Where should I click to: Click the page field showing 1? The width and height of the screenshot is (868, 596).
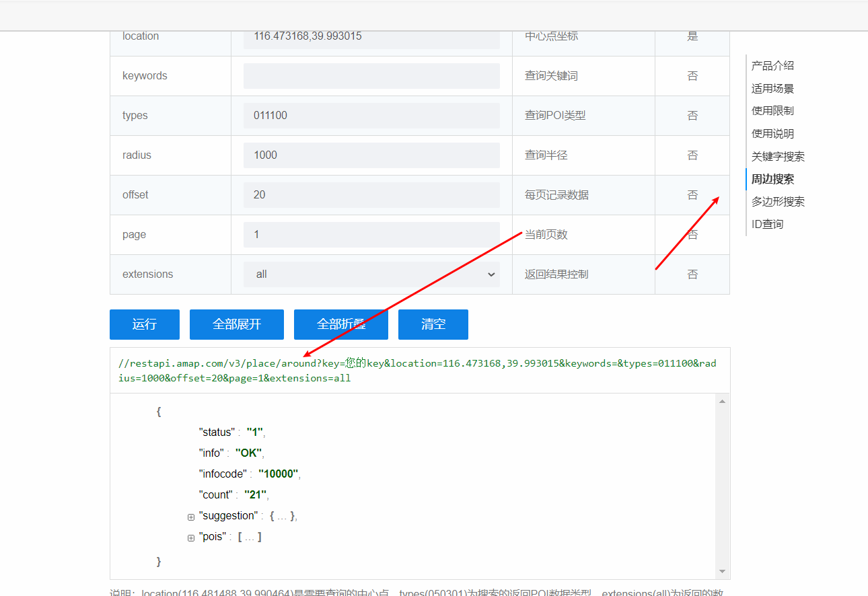coord(371,235)
